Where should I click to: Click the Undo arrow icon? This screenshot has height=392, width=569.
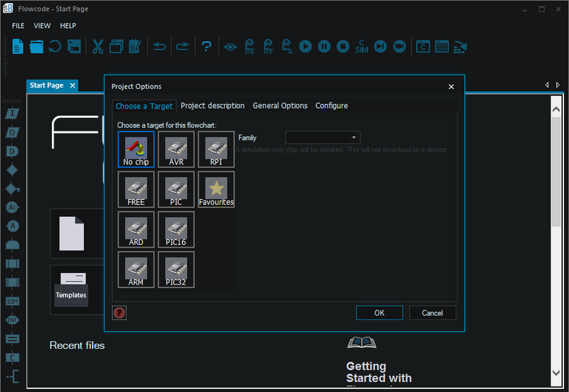(159, 46)
